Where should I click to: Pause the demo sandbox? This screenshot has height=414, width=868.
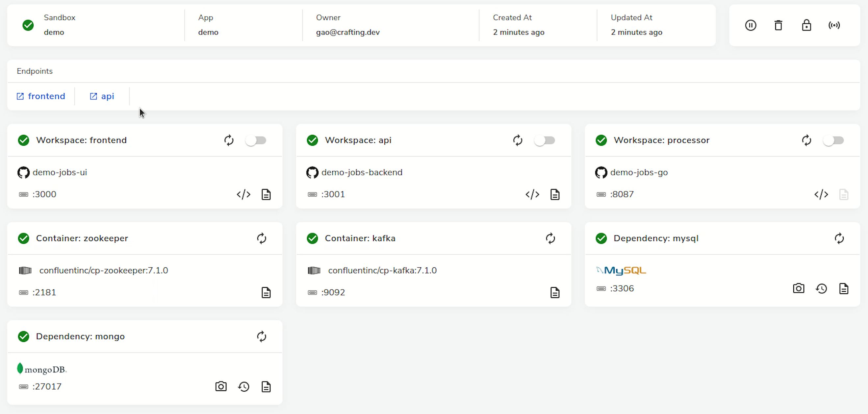[x=751, y=25]
